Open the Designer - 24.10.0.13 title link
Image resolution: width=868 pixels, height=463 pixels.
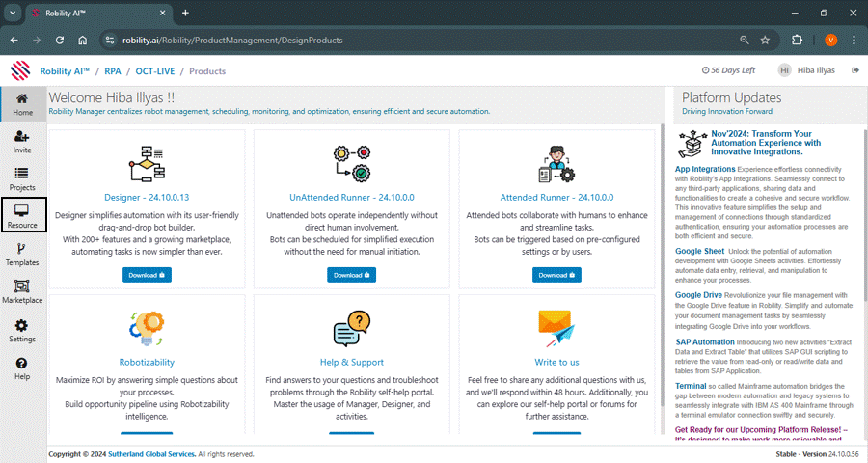pyautogui.click(x=147, y=197)
